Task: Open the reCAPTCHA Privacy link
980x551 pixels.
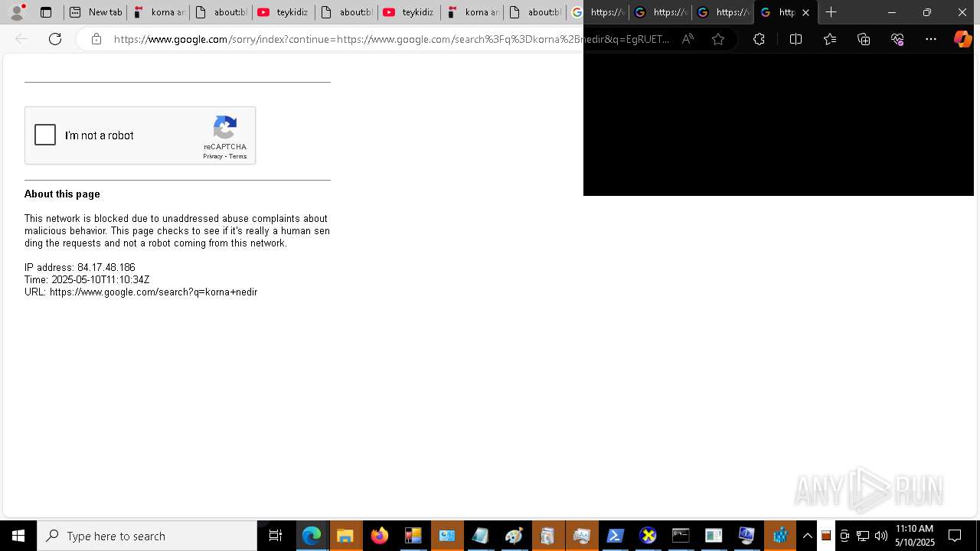Action: pos(212,156)
